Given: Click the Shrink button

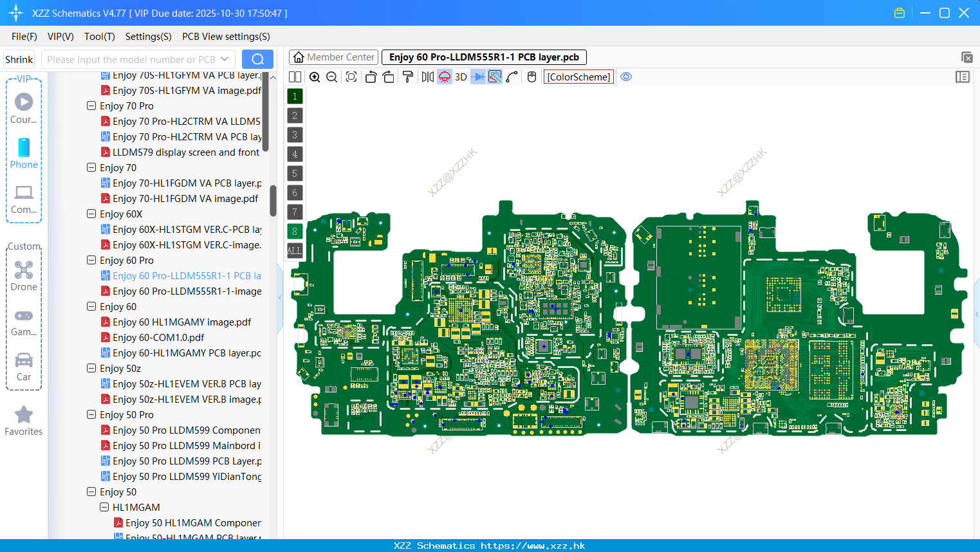Looking at the screenshot, I should (x=19, y=59).
